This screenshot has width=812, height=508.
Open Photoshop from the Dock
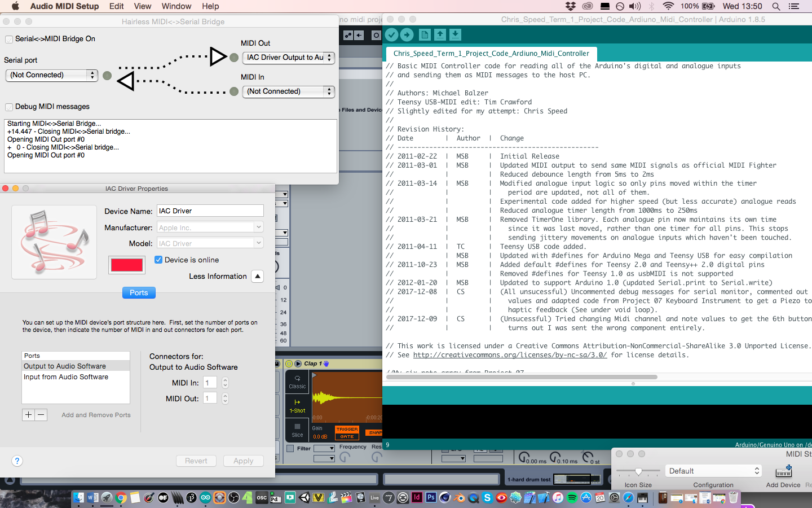[431, 497]
